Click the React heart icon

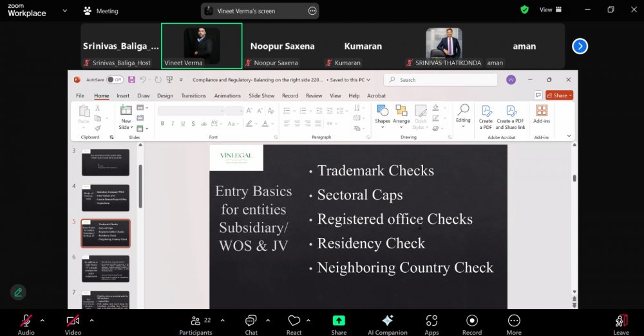click(x=294, y=321)
